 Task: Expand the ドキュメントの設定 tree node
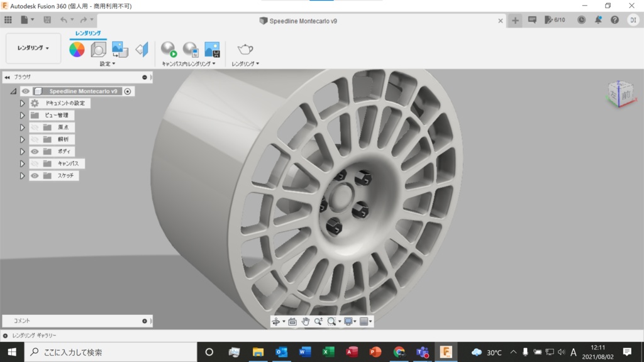click(x=22, y=104)
